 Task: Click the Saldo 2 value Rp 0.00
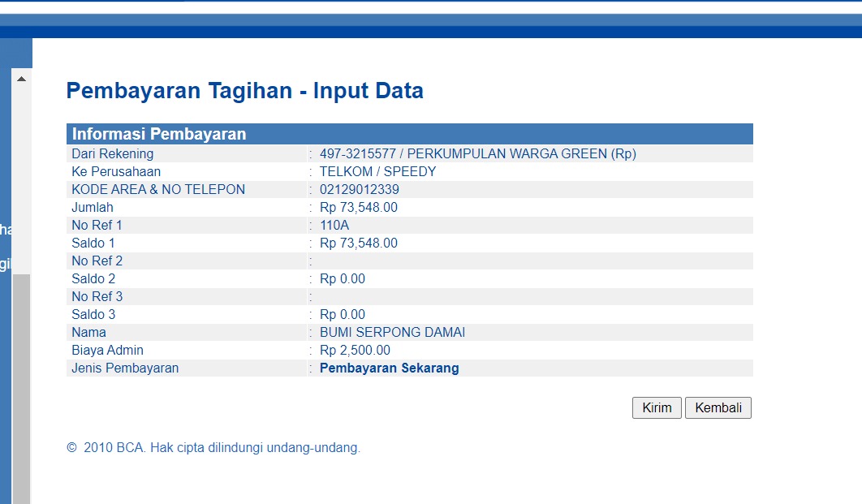tap(342, 278)
